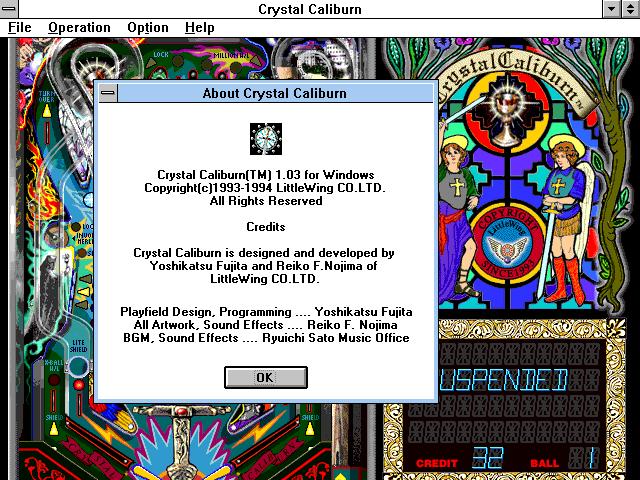640x480 pixels.
Task: Open the Help menu
Action: 199,27
